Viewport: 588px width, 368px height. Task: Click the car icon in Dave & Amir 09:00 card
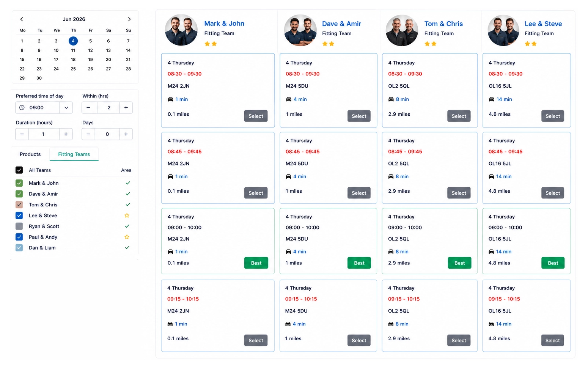tap(288, 252)
